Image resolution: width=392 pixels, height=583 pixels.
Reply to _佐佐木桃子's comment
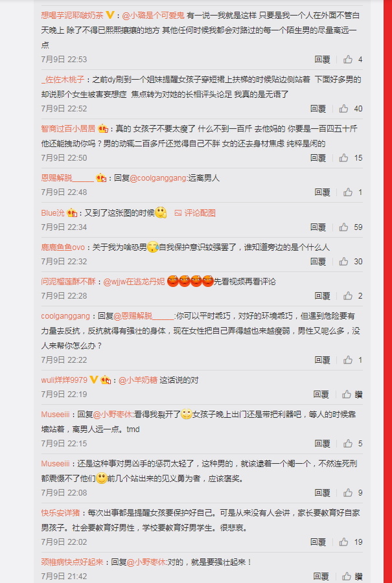pyautogui.click(x=318, y=109)
